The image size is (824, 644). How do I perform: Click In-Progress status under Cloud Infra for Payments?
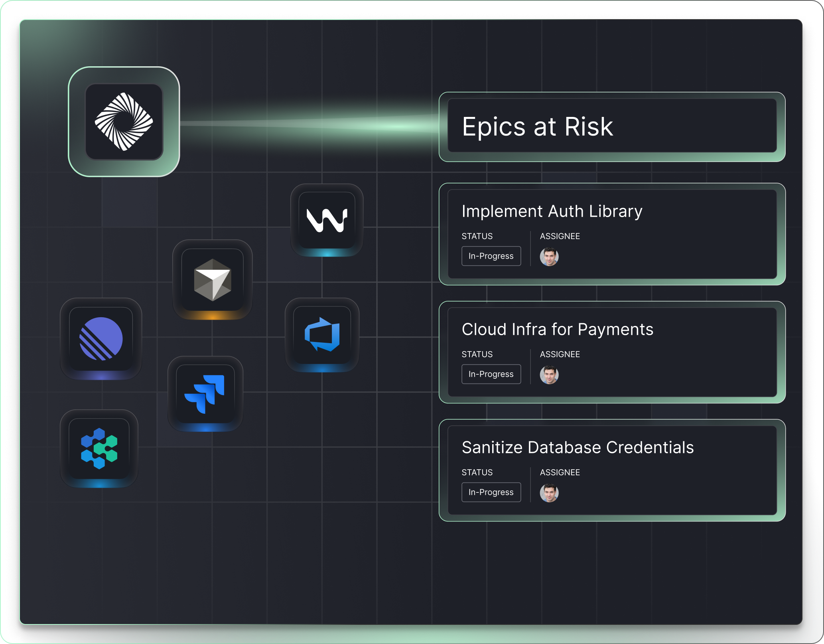pyautogui.click(x=491, y=374)
